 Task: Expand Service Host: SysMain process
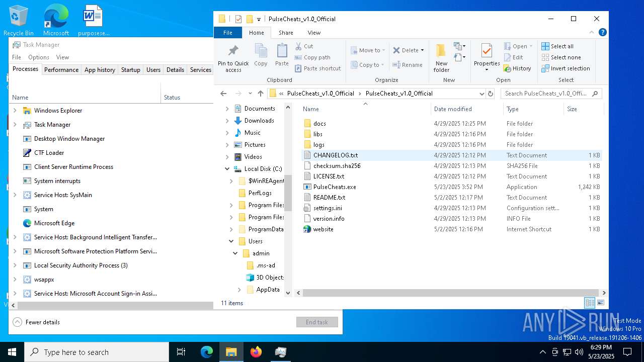tap(15, 195)
